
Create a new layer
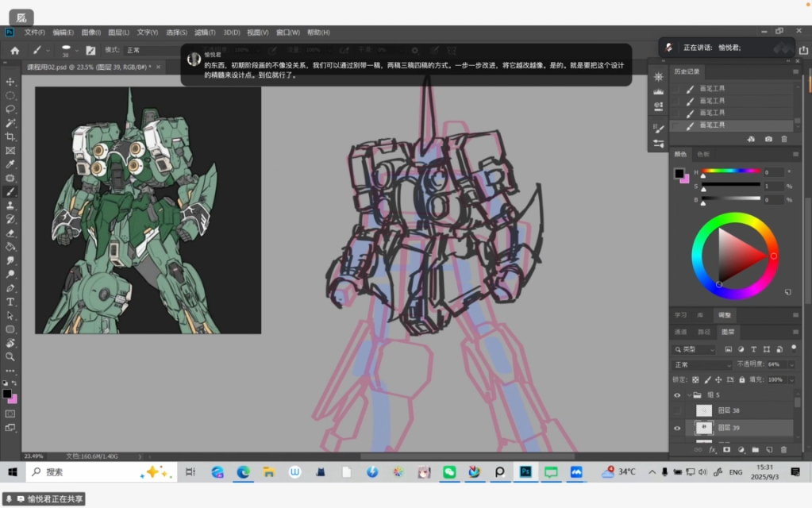tap(770, 449)
